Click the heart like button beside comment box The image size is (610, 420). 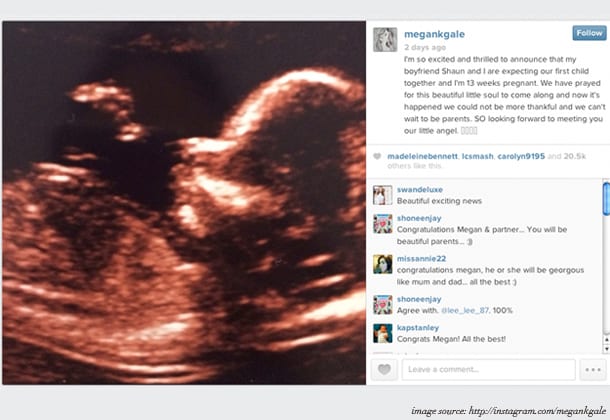(x=384, y=369)
